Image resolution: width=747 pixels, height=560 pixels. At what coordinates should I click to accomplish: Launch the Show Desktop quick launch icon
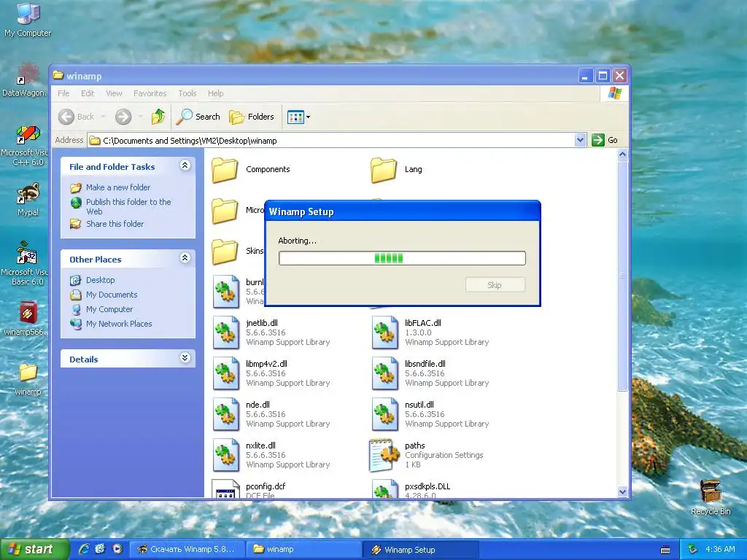tap(100, 549)
